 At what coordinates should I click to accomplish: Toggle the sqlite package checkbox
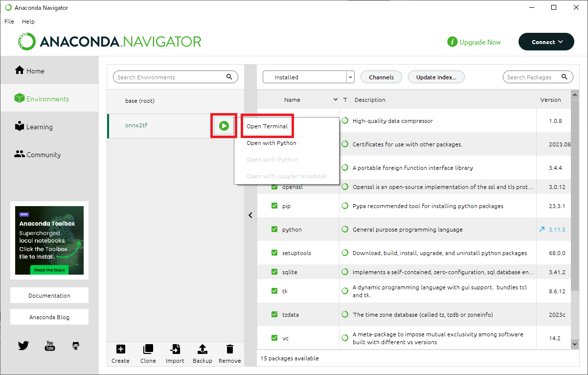coord(274,272)
